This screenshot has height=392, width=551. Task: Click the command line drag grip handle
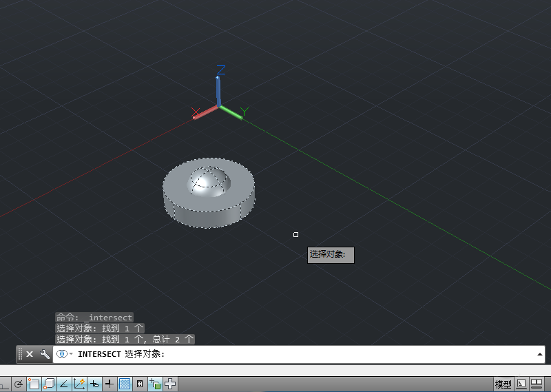pyautogui.click(x=20, y=354)
